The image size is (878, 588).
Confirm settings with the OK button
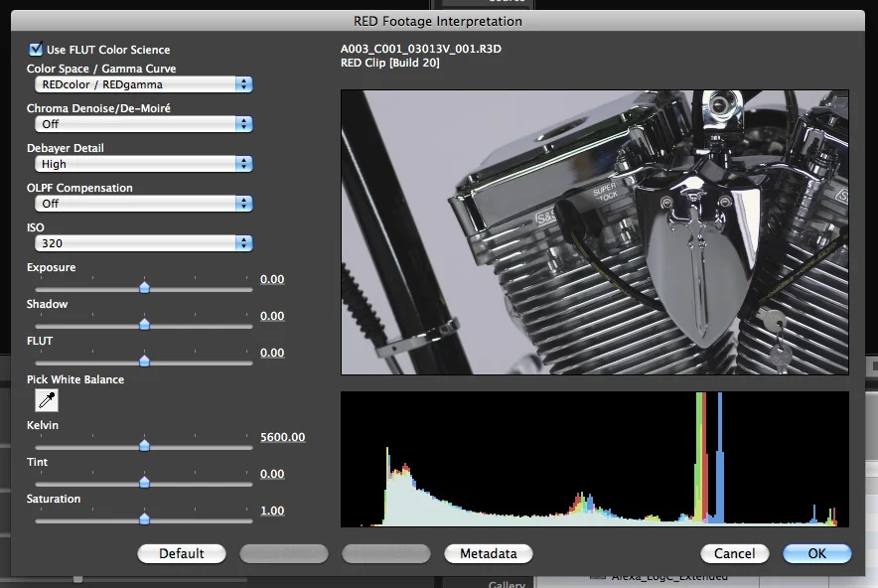[817, 554]
